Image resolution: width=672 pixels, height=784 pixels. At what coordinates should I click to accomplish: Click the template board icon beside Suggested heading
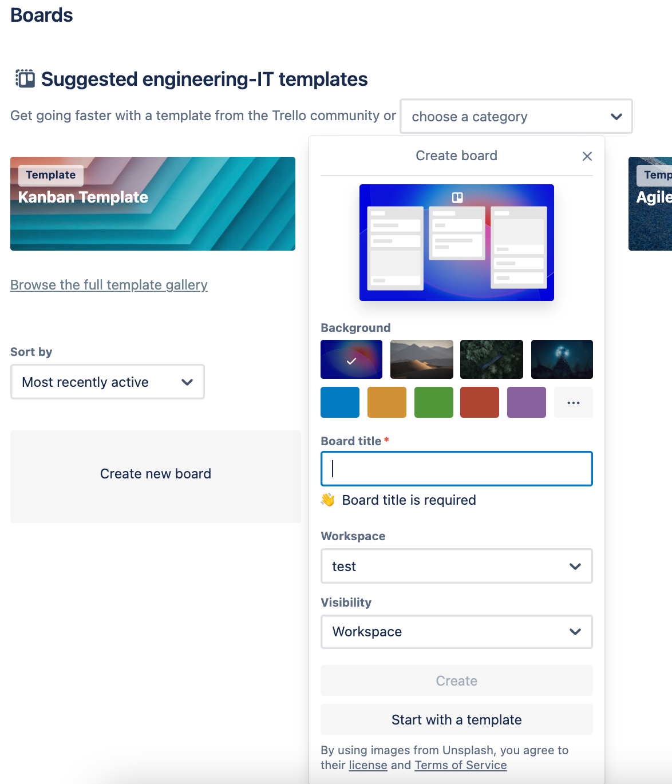(x=25, y=78)
